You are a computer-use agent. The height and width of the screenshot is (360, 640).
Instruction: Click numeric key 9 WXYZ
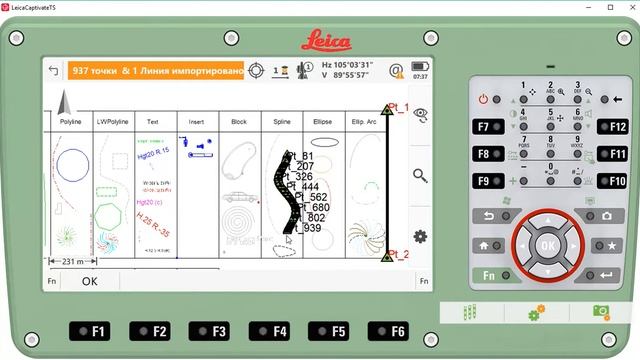[577, 154]
